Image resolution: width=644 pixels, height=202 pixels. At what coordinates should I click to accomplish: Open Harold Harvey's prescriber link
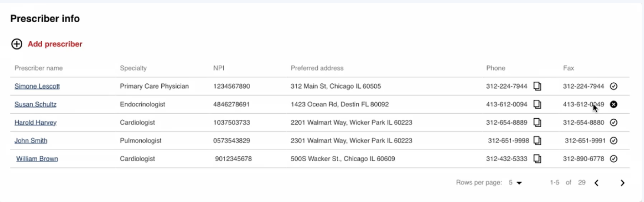[35, 123]
